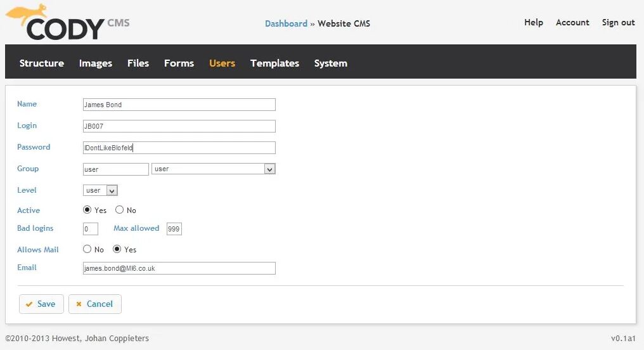Click the Login field containing JB007
This screenshot has width=644, height=350.
[179, 126]
